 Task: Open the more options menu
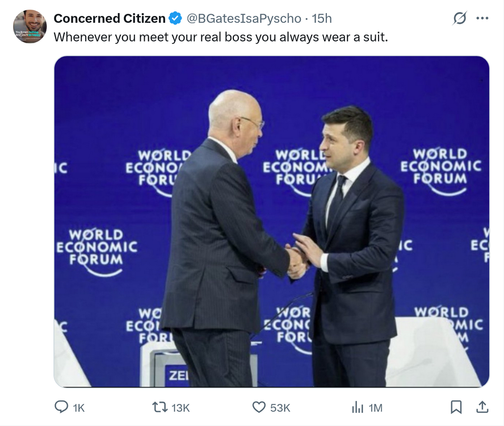[482, 18]
